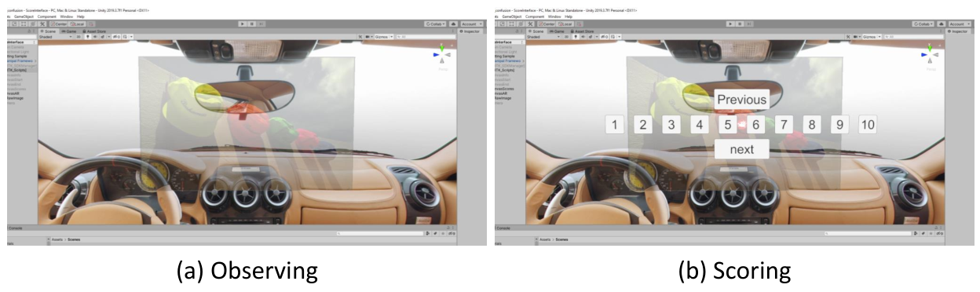Click the Pause button in Observing screenshot
This screenshot has width=980, height=292.
(x=252, y=24)
